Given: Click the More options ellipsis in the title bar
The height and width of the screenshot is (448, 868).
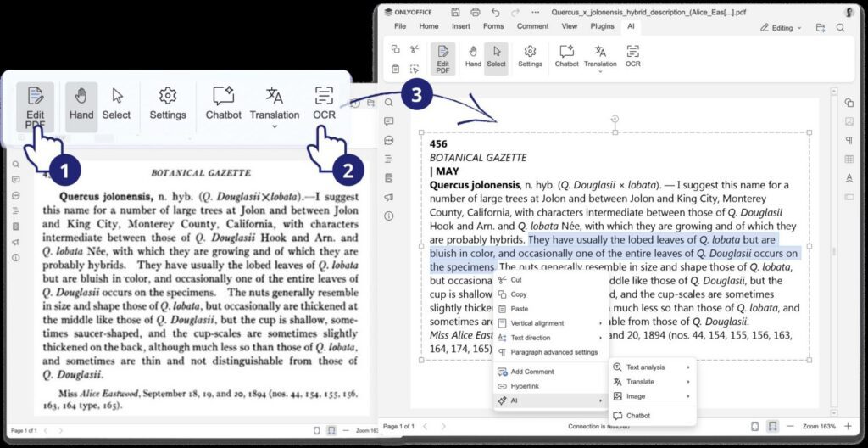Looking at the screenshot, I should coord(534,13).
